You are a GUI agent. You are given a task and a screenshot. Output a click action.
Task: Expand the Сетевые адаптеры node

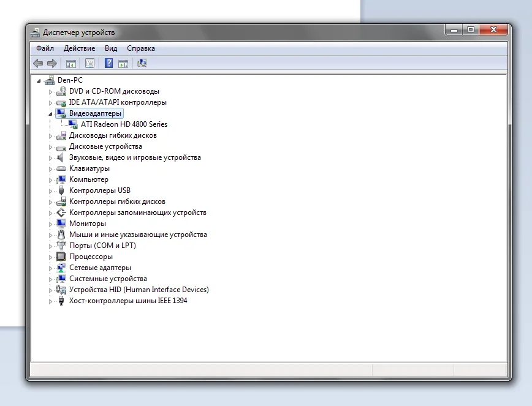(x=50, y=268)
